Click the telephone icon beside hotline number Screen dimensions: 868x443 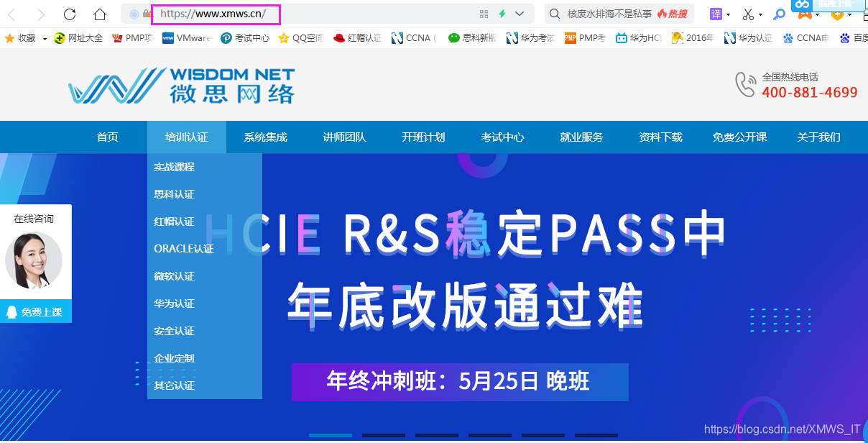(x=745, y=84)
